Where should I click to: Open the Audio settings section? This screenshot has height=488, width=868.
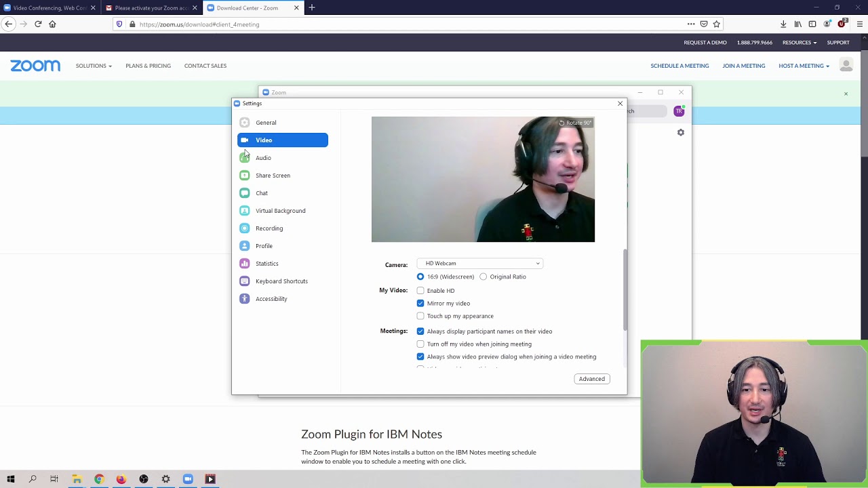coord(282,158)
